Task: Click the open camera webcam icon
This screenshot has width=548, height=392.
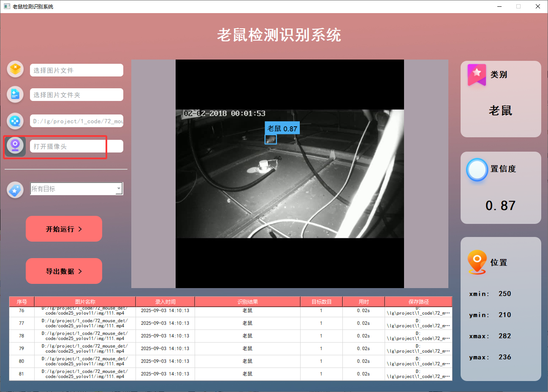Action: [15, 146]
